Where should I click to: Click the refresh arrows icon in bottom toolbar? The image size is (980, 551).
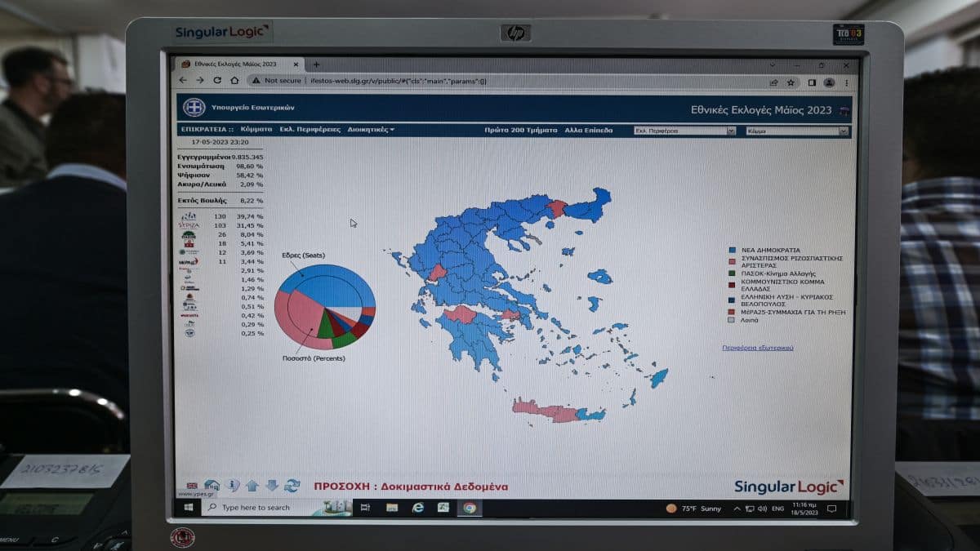pyautogui.click(x=292, y=486)
